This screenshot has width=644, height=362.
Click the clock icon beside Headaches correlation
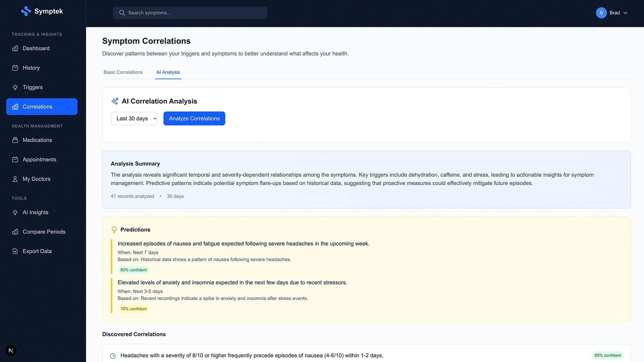click(x=113, y=356)
